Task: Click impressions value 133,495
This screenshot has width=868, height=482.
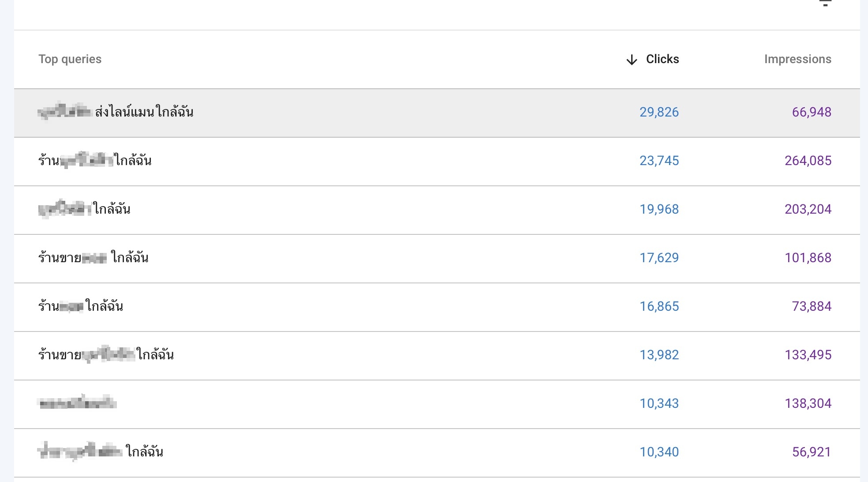Action: click(x=808, y=355)
